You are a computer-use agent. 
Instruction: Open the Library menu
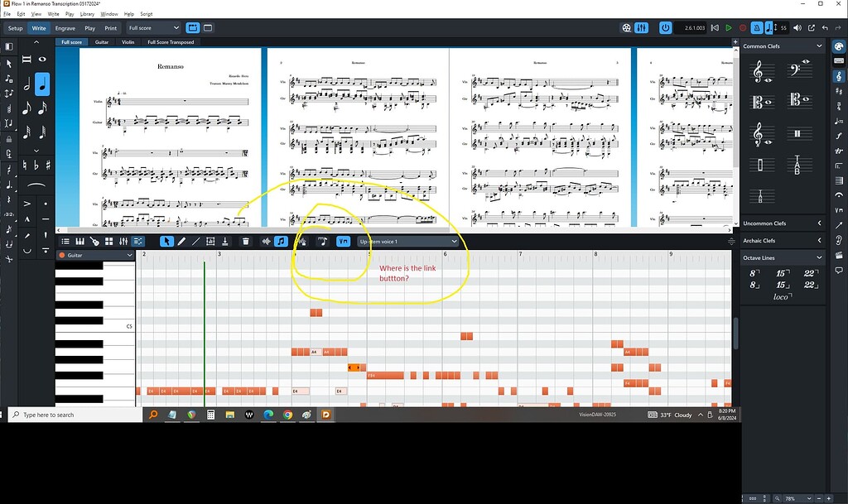point(87,13)
